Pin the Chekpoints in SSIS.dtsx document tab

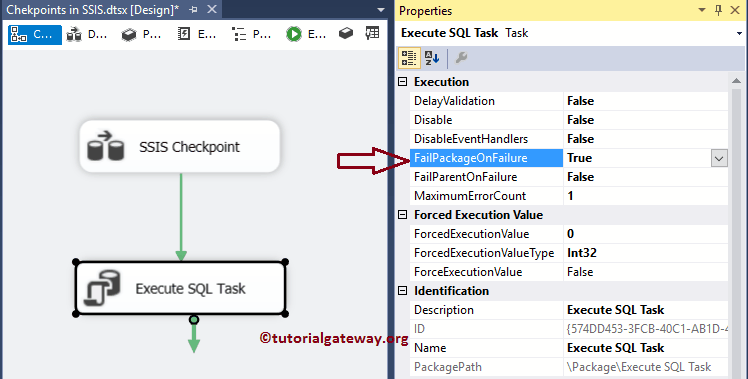coord(193,10)
